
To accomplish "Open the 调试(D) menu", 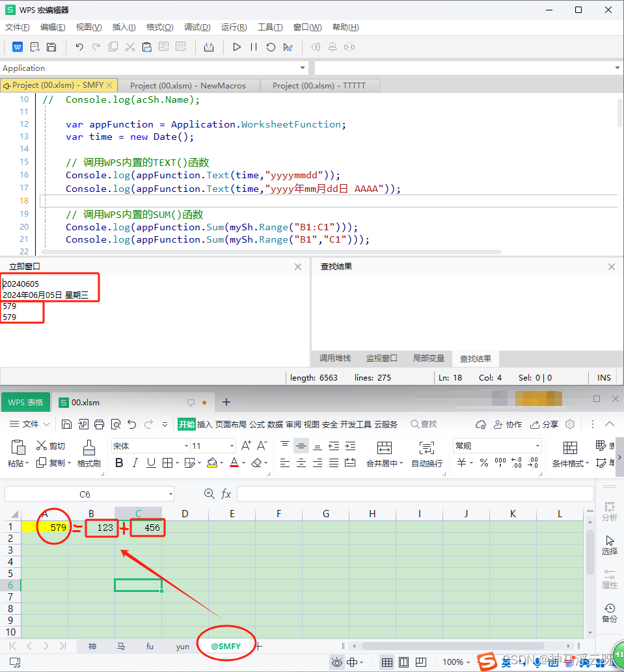I will [197, 27].
